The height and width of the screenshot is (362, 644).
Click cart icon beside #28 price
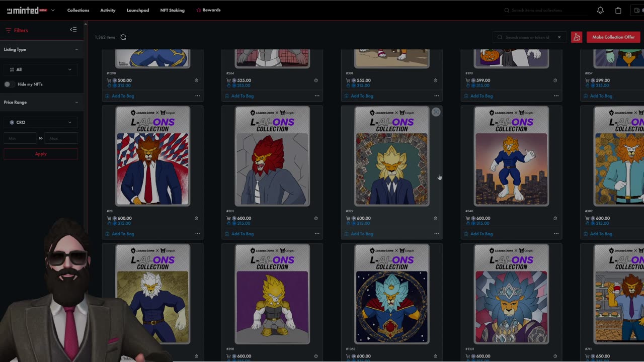point(109,218)
